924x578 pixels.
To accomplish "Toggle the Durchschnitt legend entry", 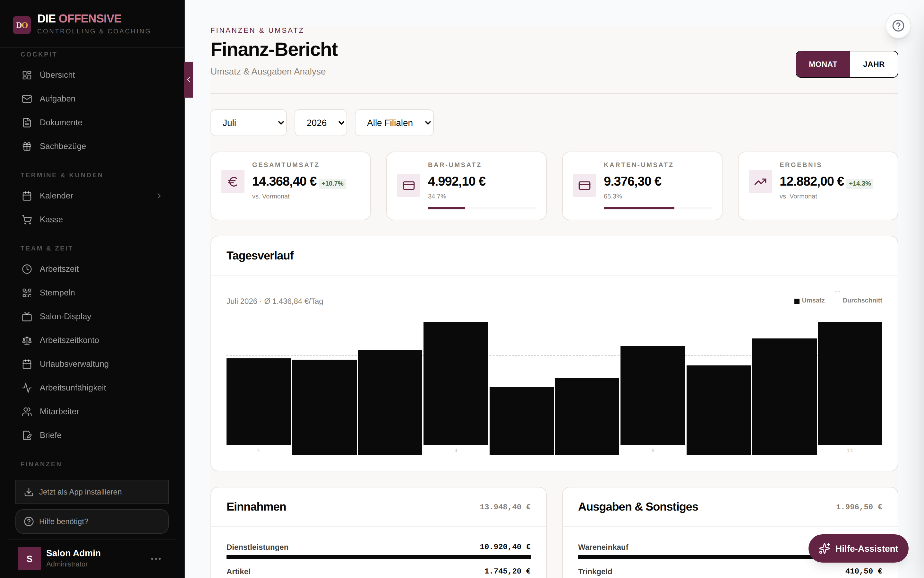I will click(x=858, y=301).
